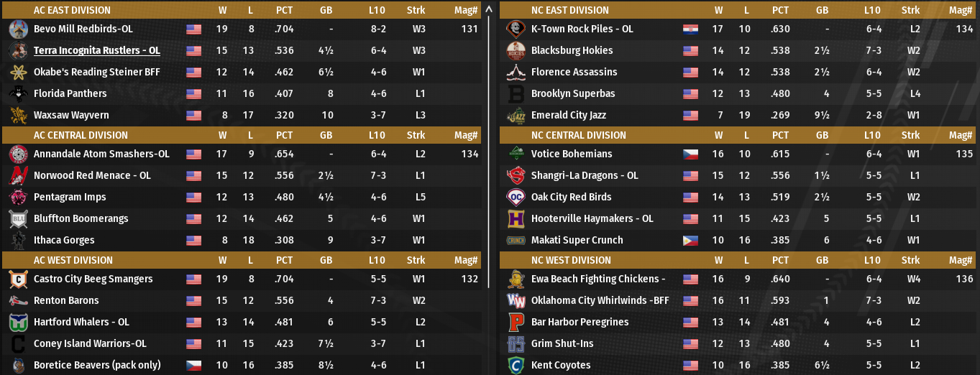
Task: Sort NC Central Division by Strk column
Action: [910, 136]
